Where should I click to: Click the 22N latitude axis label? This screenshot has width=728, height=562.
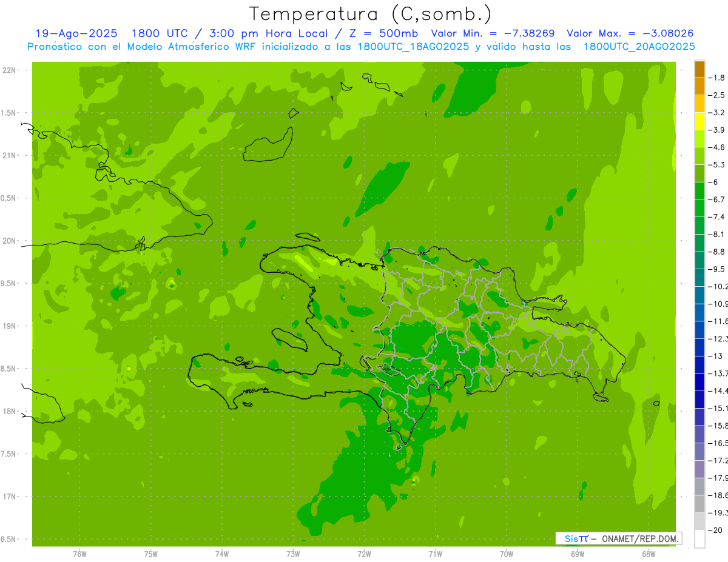(x=9, y=70)
